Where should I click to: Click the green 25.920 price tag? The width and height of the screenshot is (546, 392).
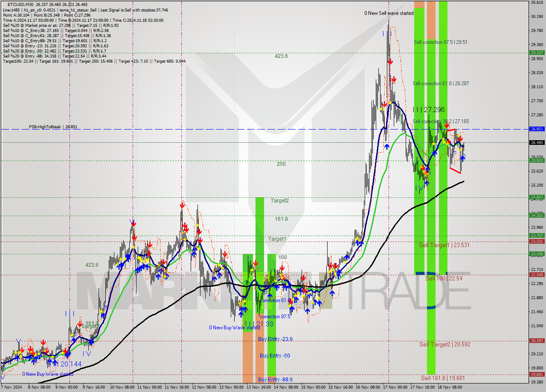[x=537, y=160]
